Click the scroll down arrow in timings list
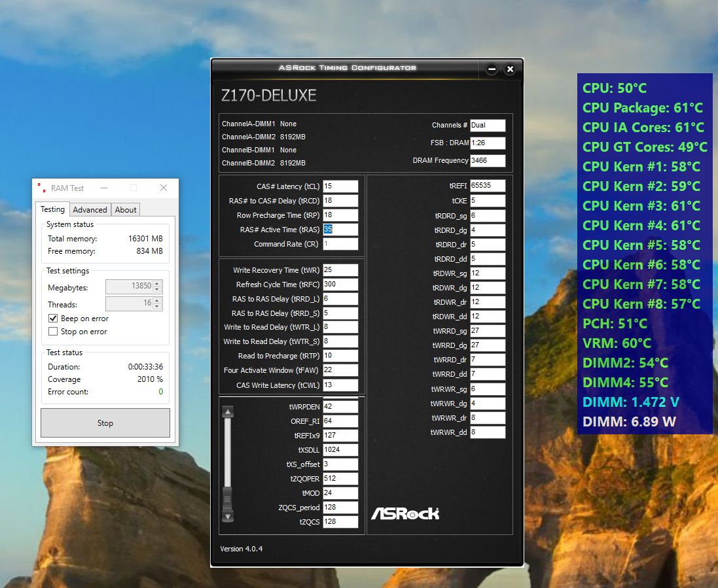The height and width of the screenshot is (588, 718). tap(228, 517)
